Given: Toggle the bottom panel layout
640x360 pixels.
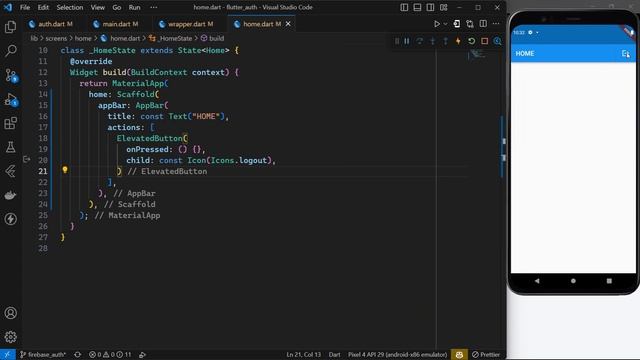Looking at the screenshot, I should 417,7.
